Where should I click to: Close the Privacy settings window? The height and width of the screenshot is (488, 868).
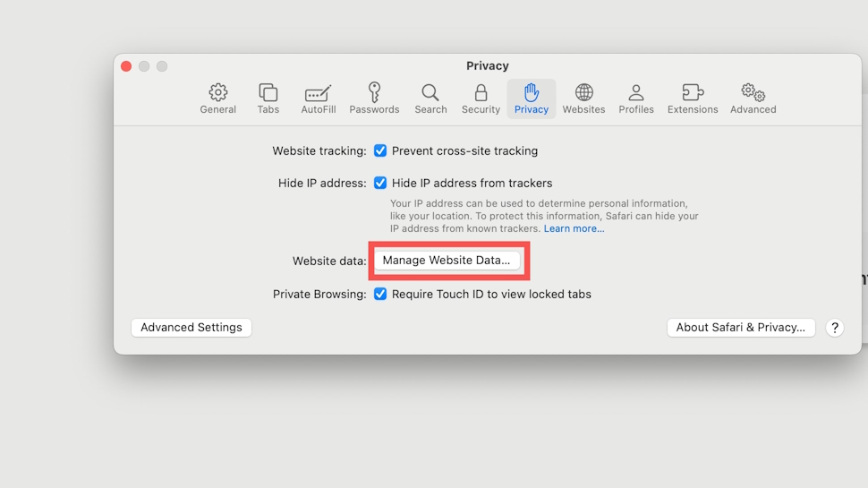(x=126, y=66)
